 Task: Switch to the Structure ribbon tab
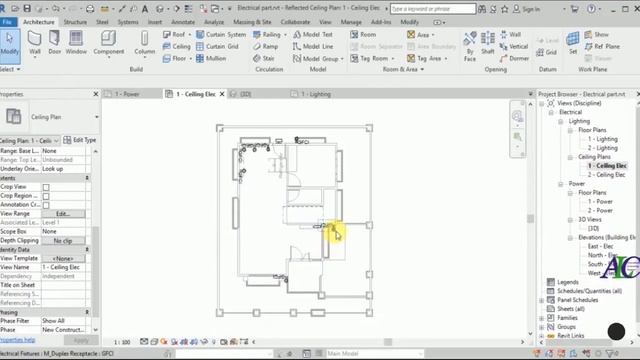[75, 22]
